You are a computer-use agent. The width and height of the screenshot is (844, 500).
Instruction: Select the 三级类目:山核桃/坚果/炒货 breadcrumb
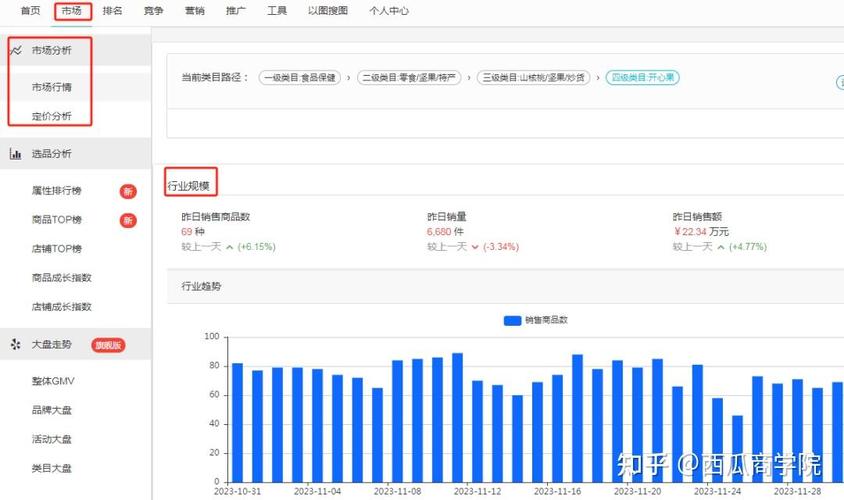coord(533,78)
